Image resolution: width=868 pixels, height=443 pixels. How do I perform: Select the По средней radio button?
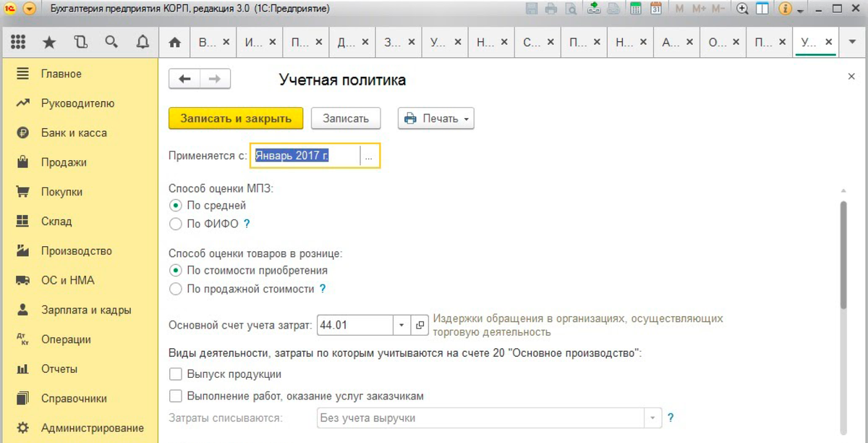pos(175,206)
